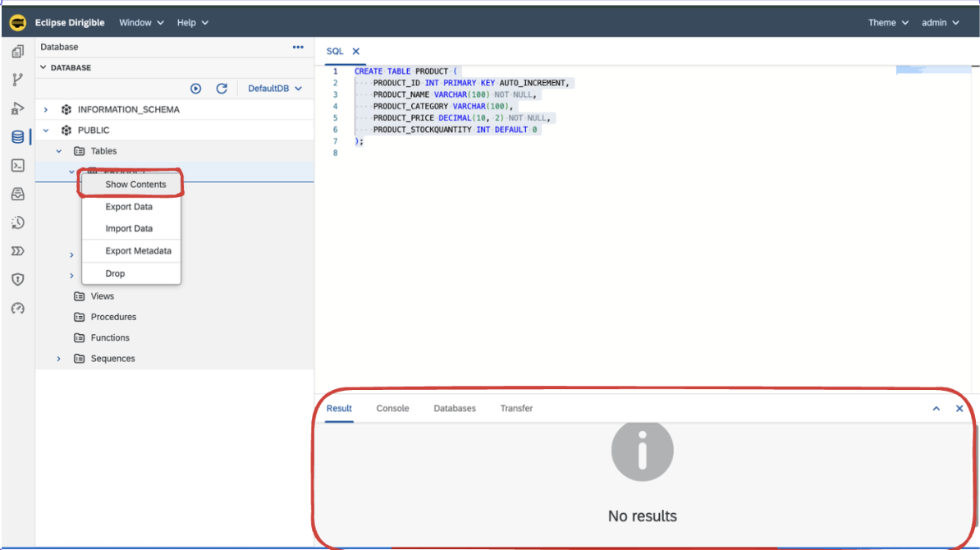Open the Database perspective in sidebar
This screenshot has width=980, height=550.
click(17, 137)
